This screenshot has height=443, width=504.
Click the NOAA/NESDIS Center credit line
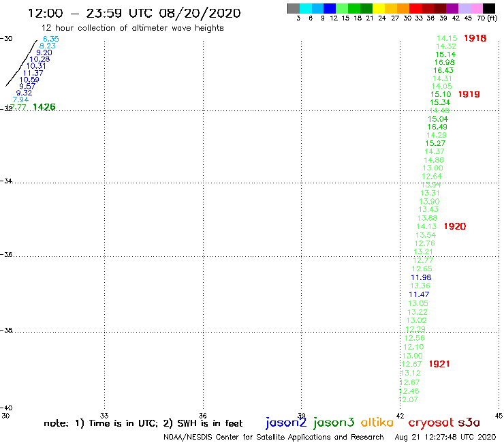click(x=274, y=438)
